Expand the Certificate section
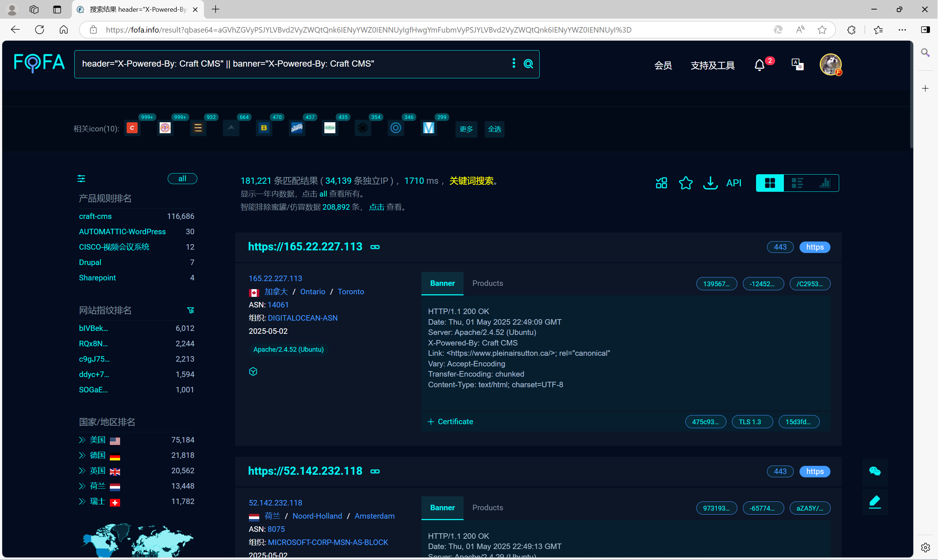Viewport: 938px width, 560px height. [x=450, y=422]
